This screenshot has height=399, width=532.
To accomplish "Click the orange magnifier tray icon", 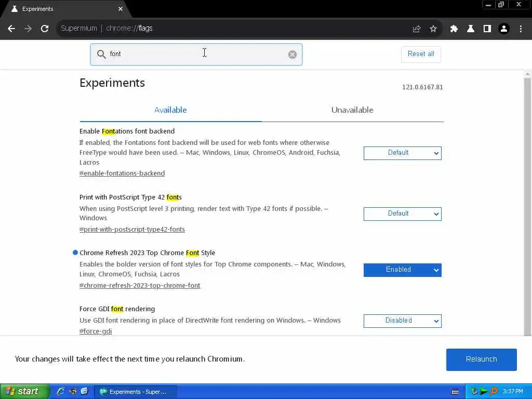I will (494, 392).
